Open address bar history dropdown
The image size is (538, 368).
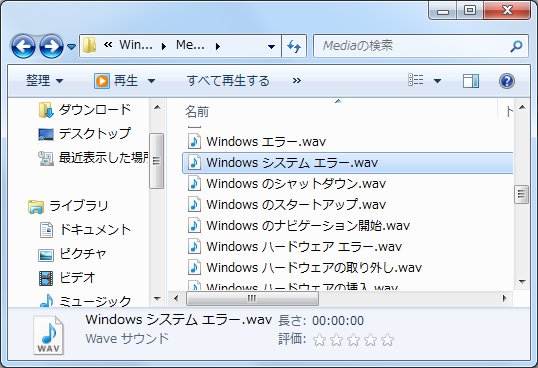(x=271, y=46)
